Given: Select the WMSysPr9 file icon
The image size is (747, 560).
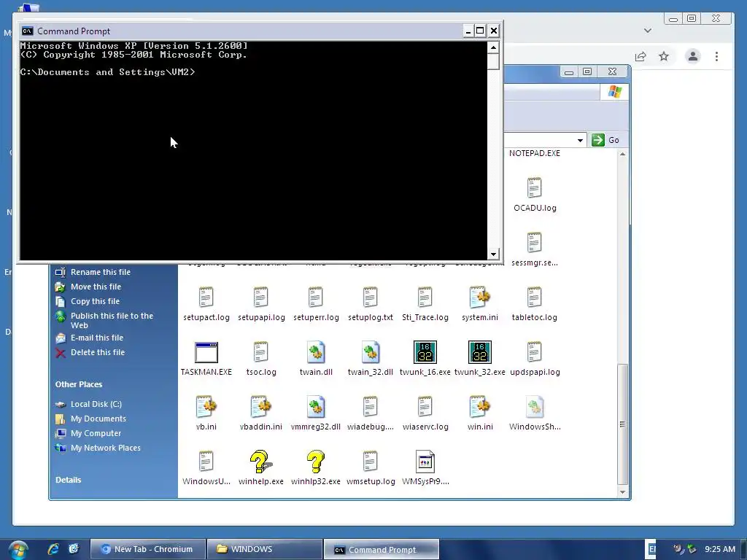Looking at the screenshot, I should [x=425, y=462].
